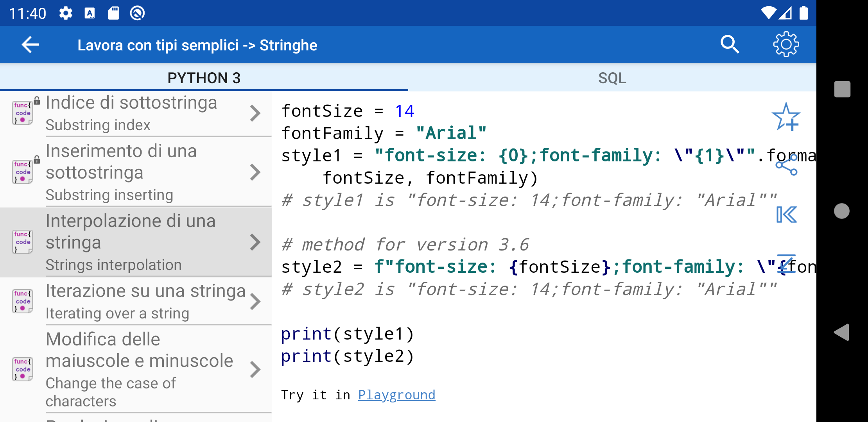Open settings via the gear icon
This screenshot has height=422, width=868.
click(786, 45)
